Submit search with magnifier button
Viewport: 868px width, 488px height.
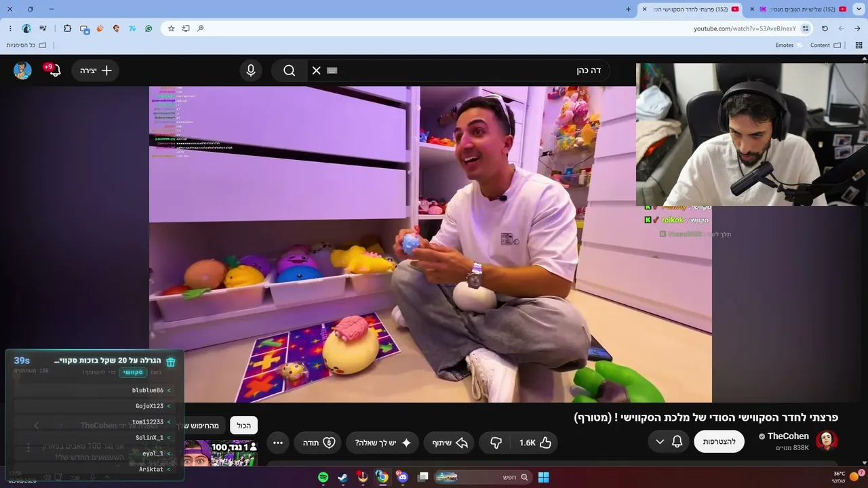coord(290,70)
